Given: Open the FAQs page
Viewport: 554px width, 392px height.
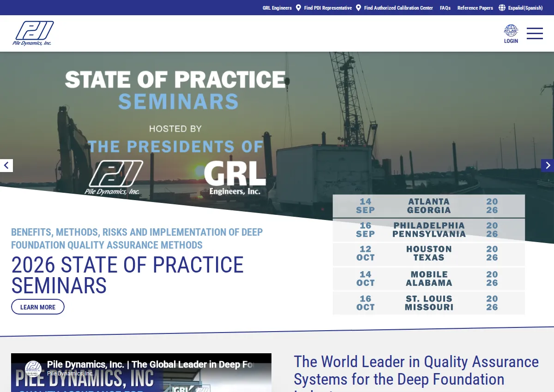Looking at the screenshot, I should click(x=445, y=8).
